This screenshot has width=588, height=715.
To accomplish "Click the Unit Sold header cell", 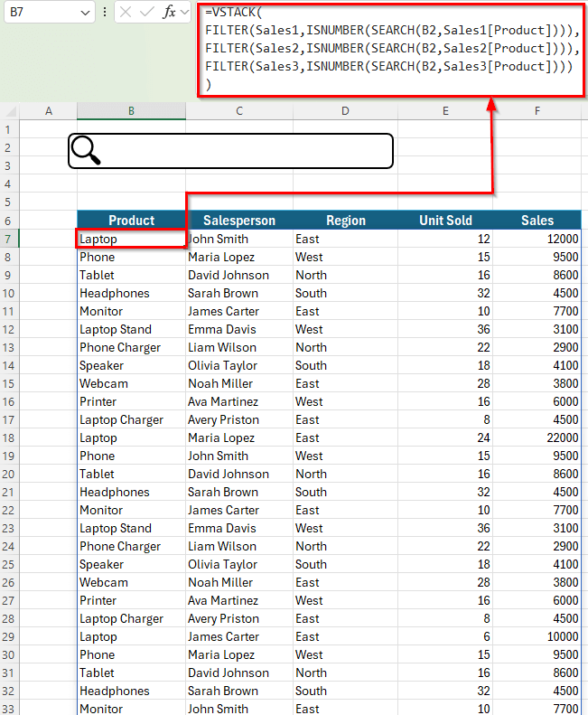I will tap(445, 221).
